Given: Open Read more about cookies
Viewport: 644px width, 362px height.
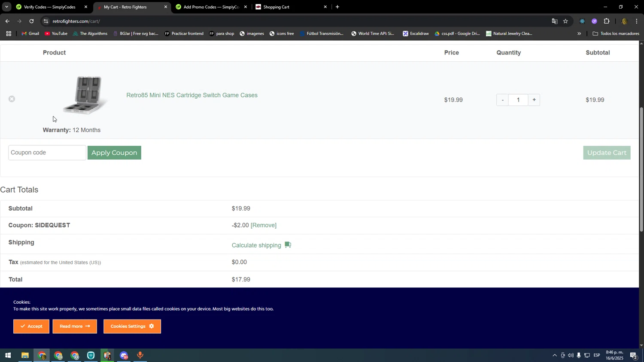Looking at the screenshot, I should point(75,326).
